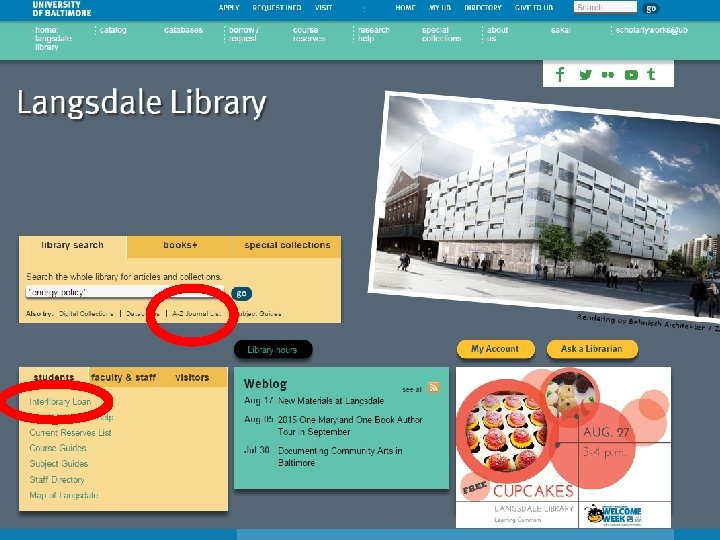Viewport: 720px width, 540px height.
Task: Click the top site Search field
Action: pos(605,7)
